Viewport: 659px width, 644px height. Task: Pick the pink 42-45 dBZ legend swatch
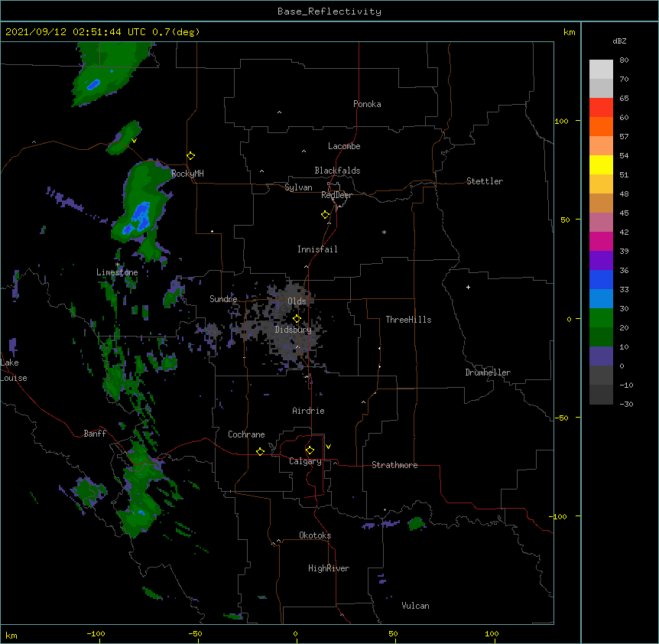click(601, 223)
